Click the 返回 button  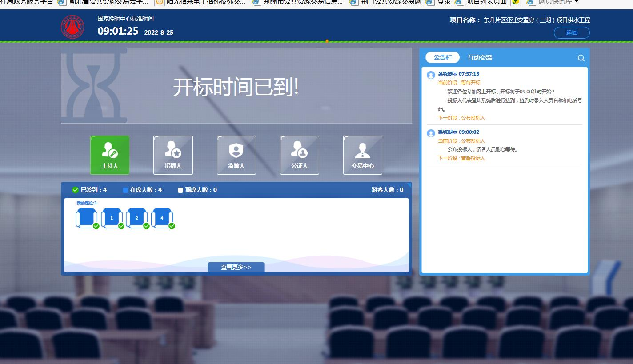pyautogui.click(x=572, y=32)
